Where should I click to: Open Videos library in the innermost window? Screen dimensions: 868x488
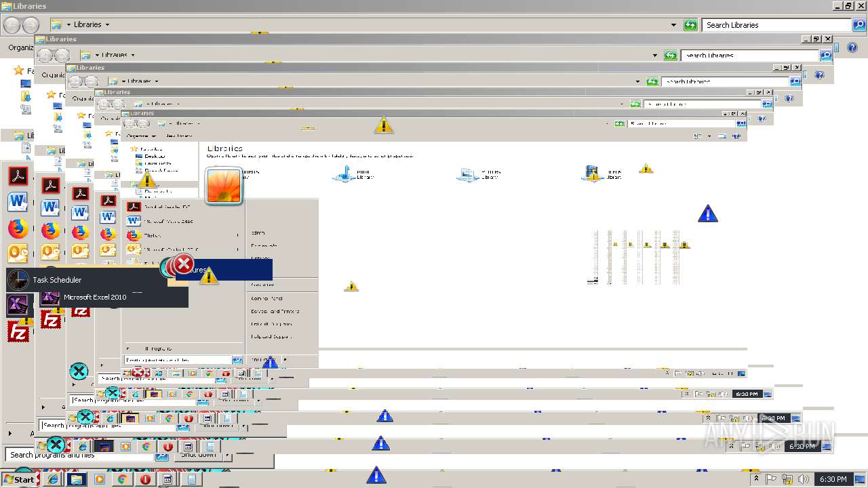point(603,174)
